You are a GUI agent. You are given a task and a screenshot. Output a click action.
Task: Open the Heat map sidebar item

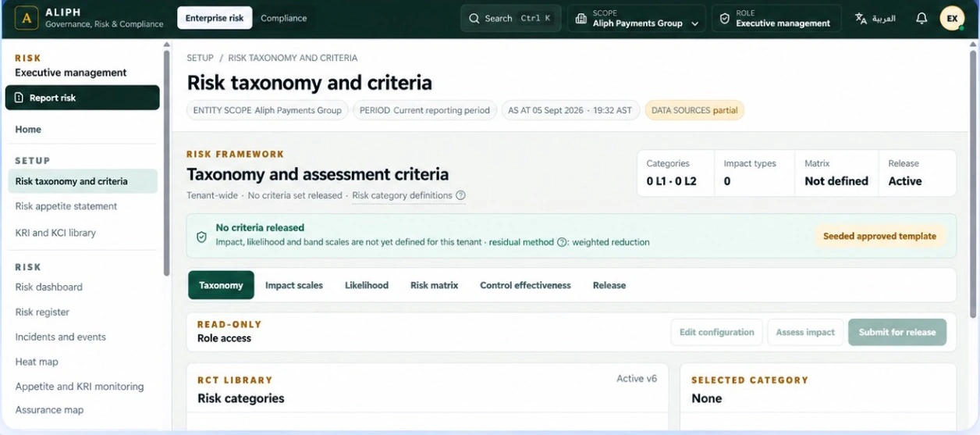click(x=37, y=362)
